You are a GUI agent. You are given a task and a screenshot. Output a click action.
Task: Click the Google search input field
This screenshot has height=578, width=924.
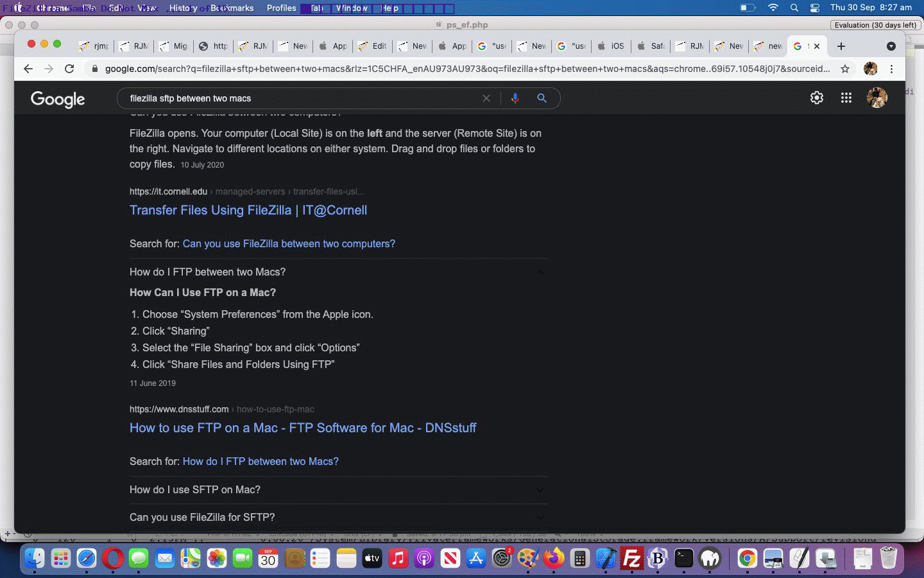click(x=302, y=98)
